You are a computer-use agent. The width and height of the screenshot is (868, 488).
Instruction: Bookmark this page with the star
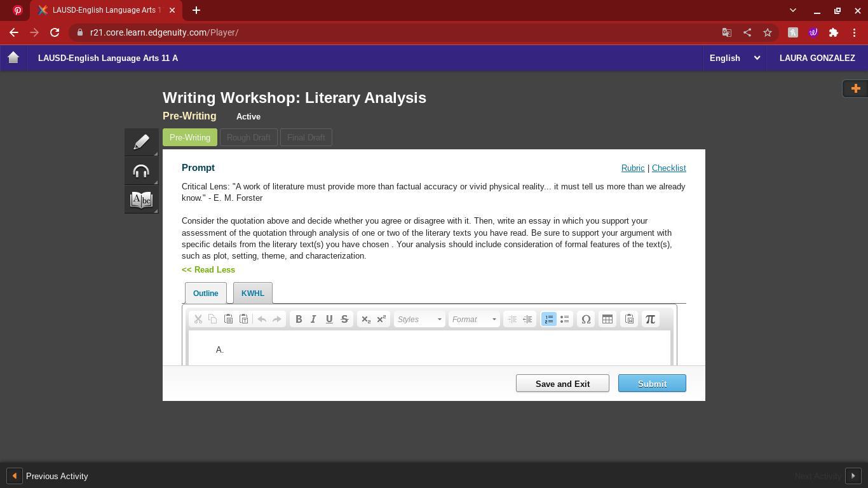768,32
